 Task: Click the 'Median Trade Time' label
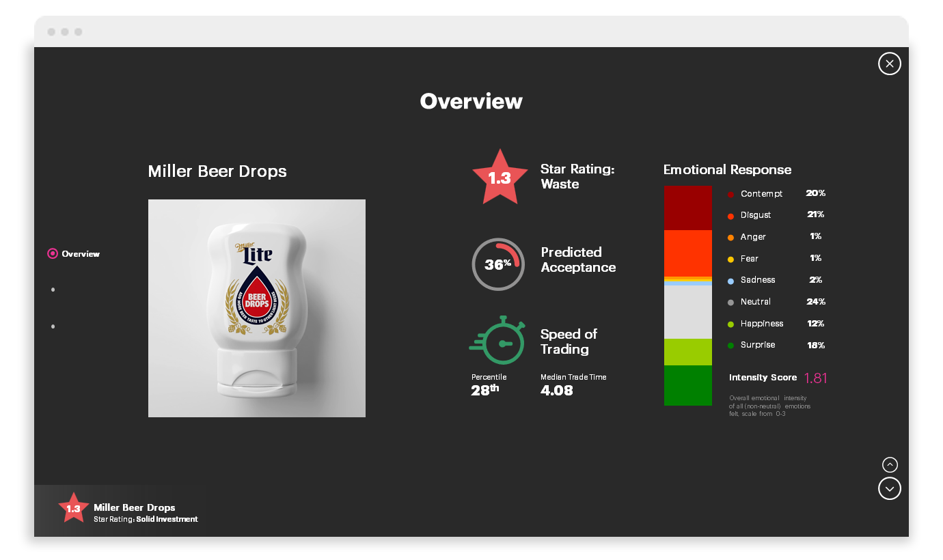point(573,377)
